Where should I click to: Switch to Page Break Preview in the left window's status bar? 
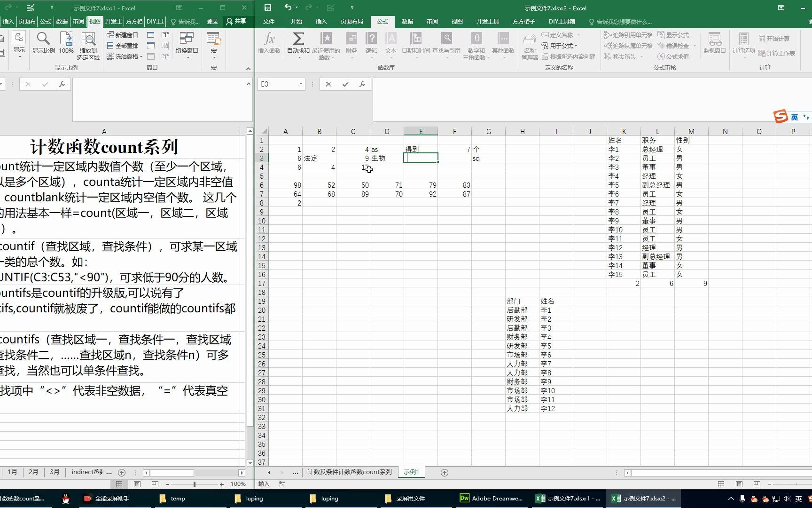point(155,484)
